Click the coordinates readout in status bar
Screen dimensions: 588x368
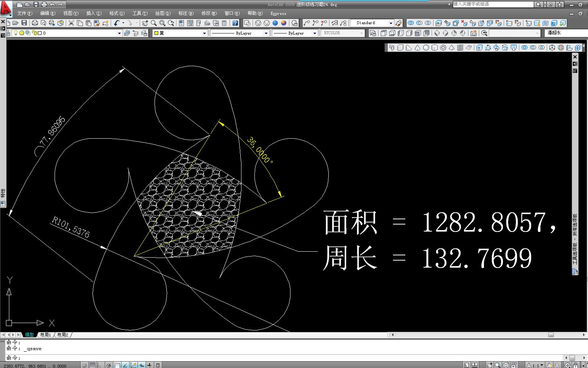[x=36, y=366]
